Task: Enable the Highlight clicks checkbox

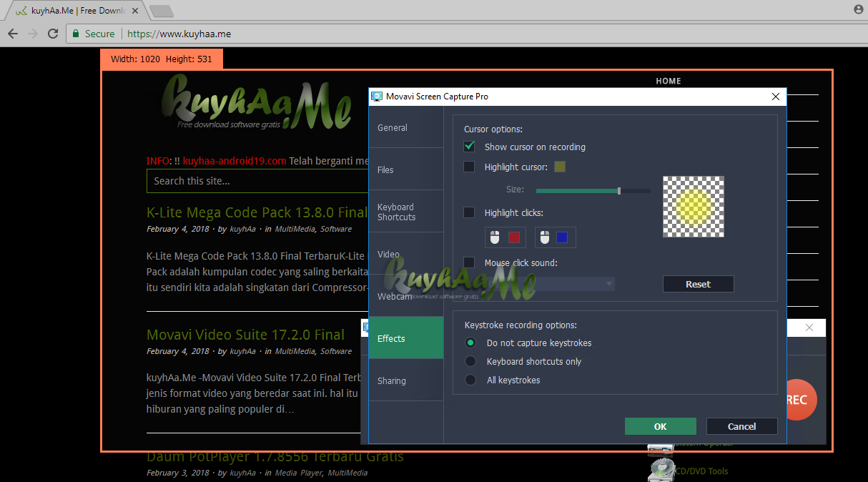Action: point(469,212)
